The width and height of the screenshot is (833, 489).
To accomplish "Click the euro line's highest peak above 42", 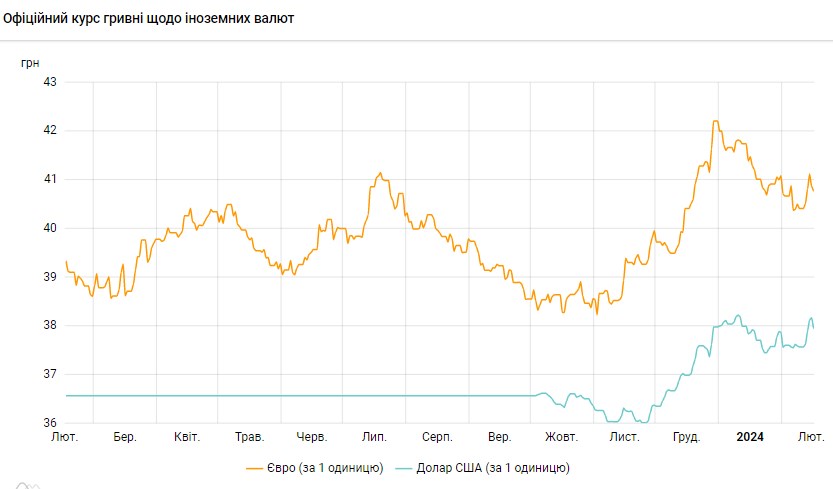I will (715, 122).
